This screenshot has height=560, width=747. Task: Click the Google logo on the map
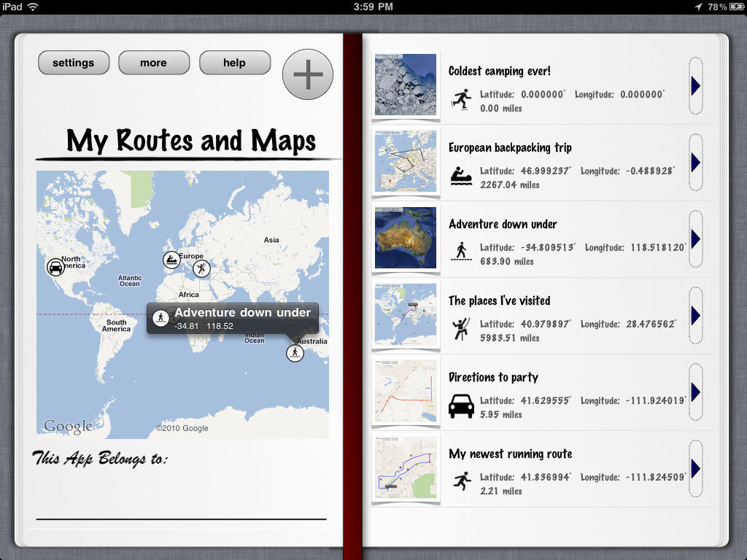68,427
